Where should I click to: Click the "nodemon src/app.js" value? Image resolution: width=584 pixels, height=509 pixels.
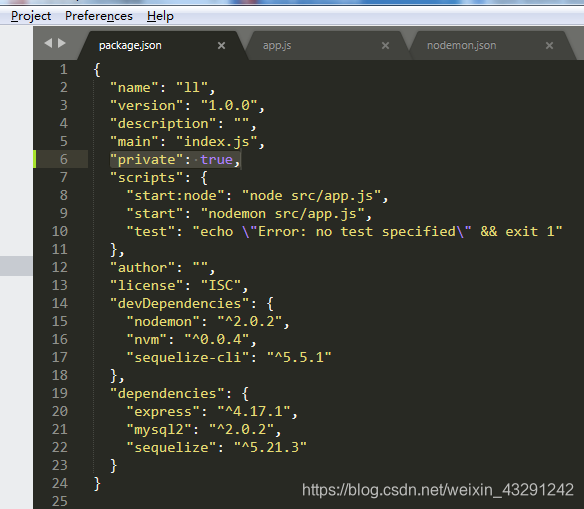click(x=283, y=213)
